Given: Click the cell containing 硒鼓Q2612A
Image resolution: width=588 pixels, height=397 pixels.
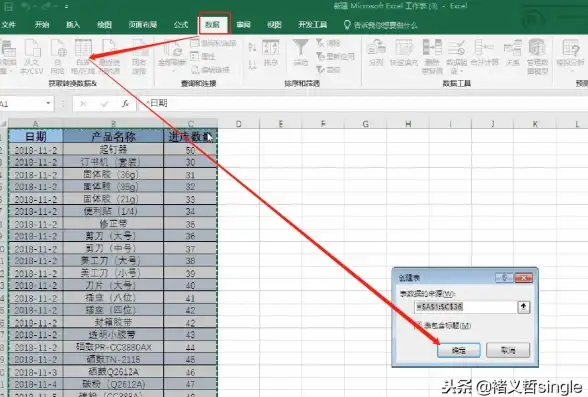Looking at the screenshot, I should (113, 372).
